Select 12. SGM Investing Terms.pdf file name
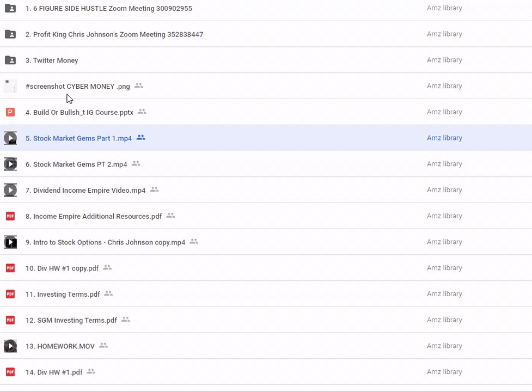This screenshot has width=532, height=392. 71,320
